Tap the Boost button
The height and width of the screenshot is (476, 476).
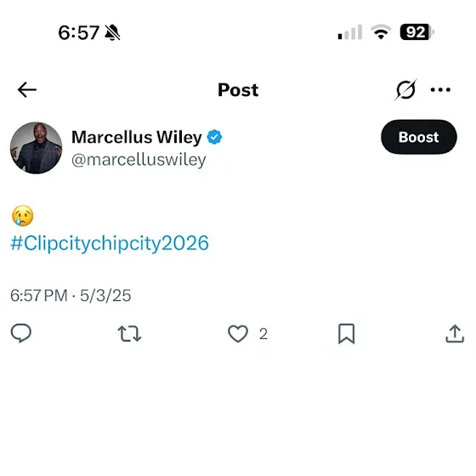point(418,137)
